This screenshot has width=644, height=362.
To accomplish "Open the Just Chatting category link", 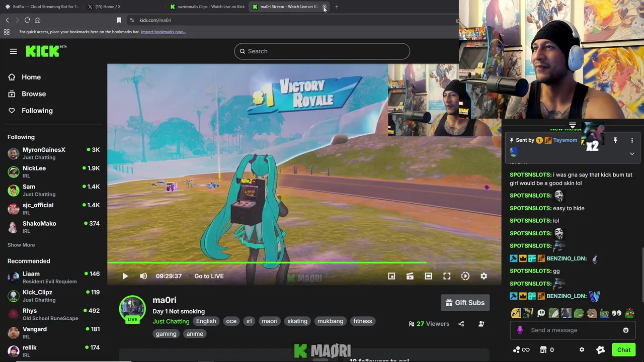I will click(171, 321).
